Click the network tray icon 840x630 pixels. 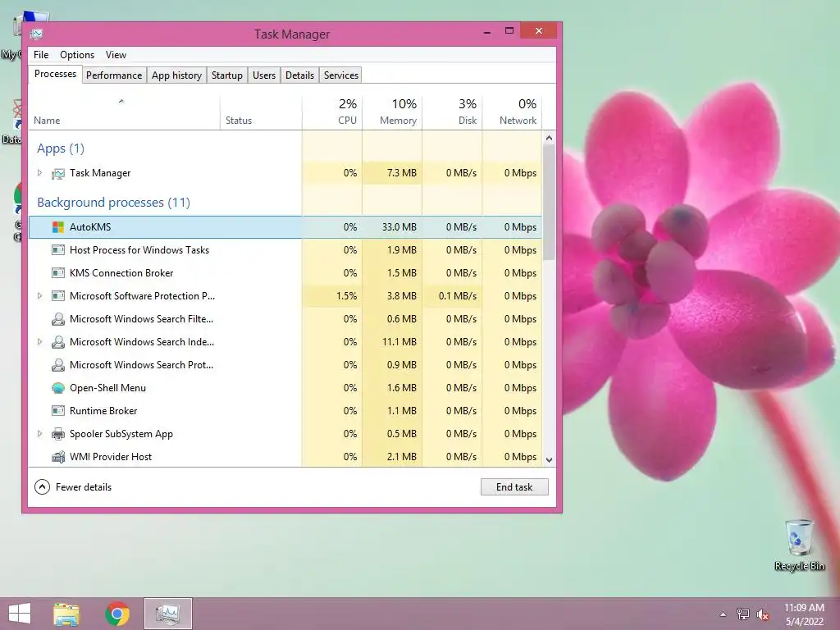point(743,614)
